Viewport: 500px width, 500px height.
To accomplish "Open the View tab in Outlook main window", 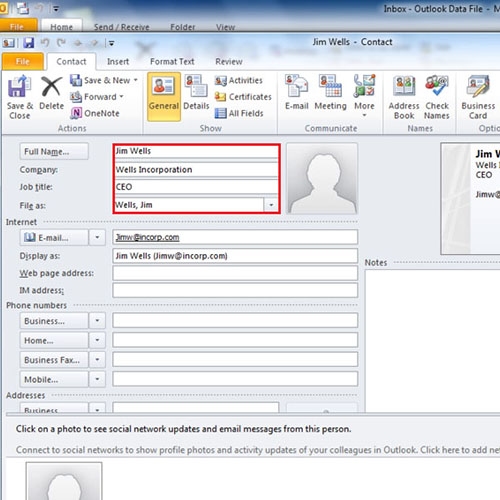I will pyautogui.click(x=225, y=27).
